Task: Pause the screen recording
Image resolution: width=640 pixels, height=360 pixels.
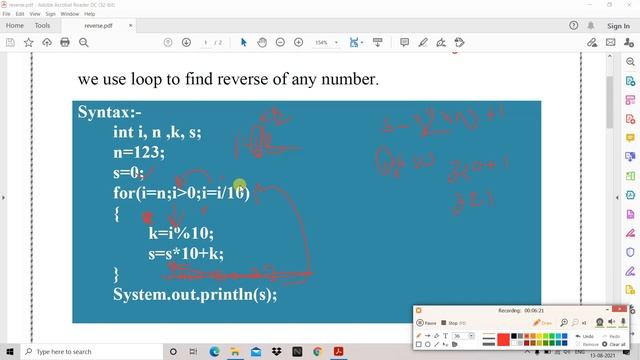Action: [426, 322]
